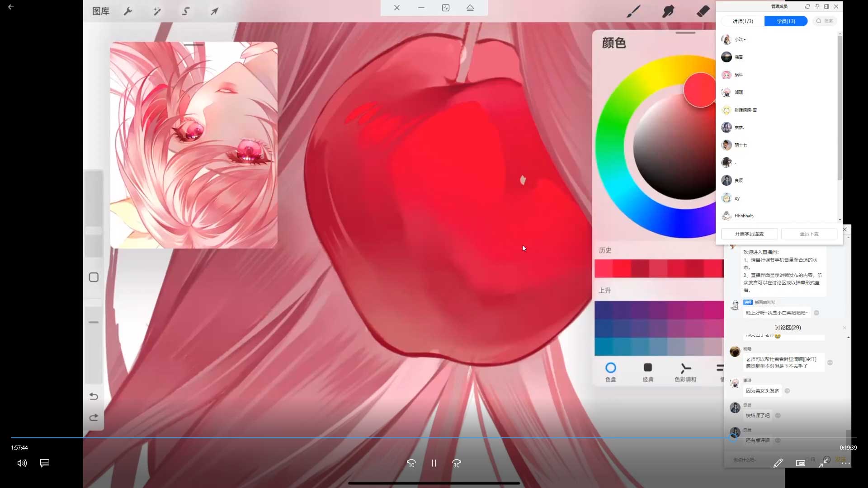Toggle the square modify button in sidebar

(94, 277)
